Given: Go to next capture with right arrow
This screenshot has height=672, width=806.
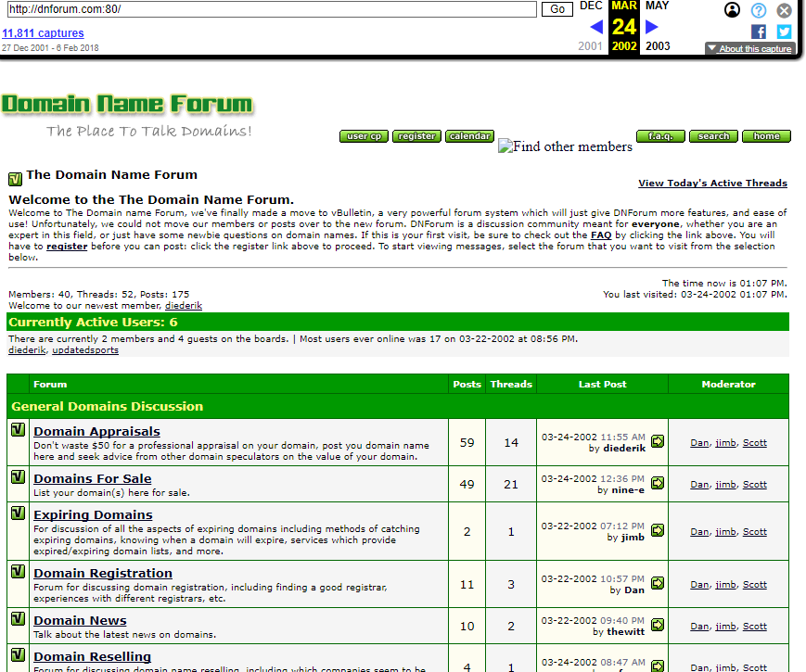Looking at the screenshot, I should click(x=652, y=27).
